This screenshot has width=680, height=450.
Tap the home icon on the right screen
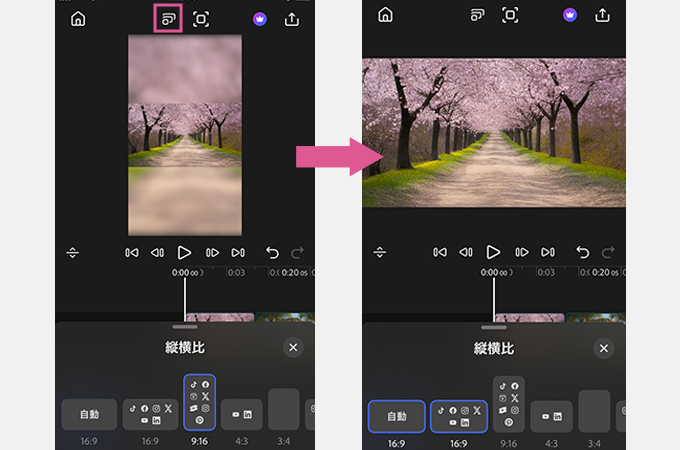click(x=386, y=15)
